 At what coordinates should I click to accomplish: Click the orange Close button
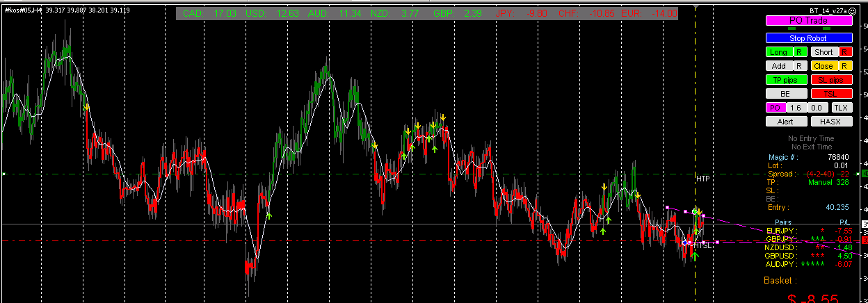(823, 66)
